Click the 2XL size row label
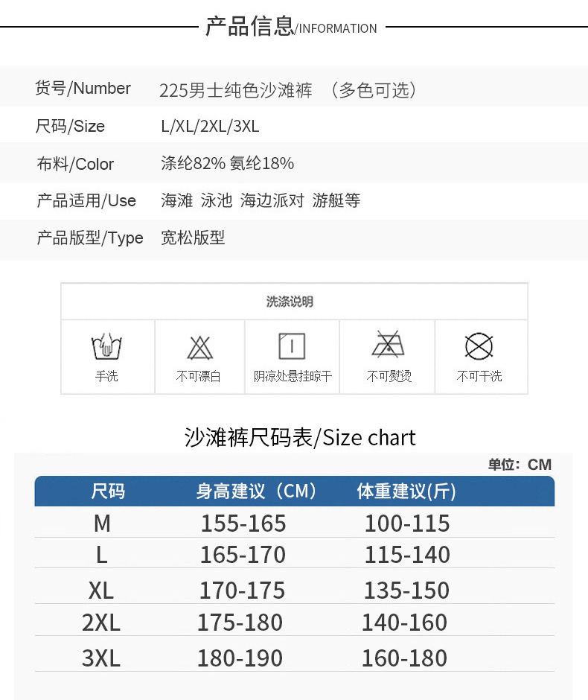 101,623
